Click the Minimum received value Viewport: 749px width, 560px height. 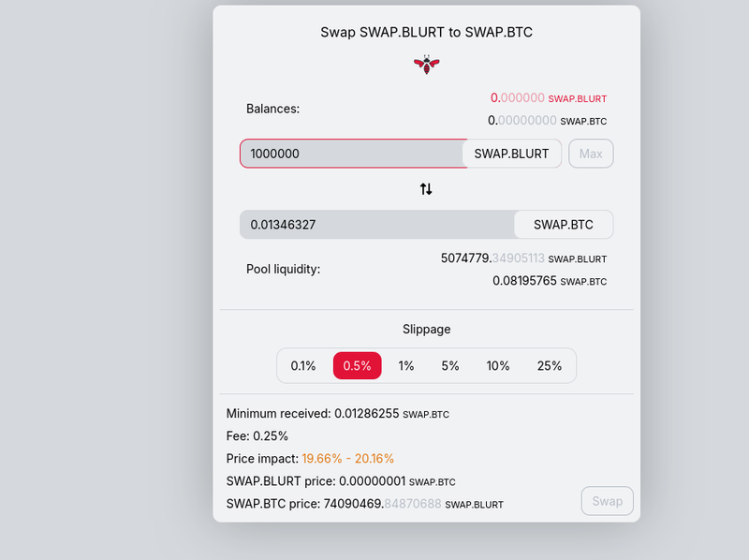(367, 413)
